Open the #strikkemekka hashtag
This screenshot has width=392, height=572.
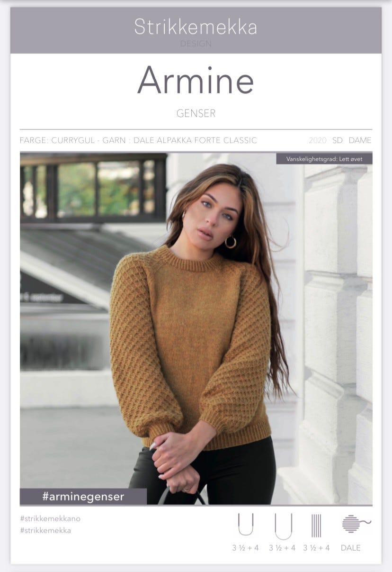click(x=45, y=530)
